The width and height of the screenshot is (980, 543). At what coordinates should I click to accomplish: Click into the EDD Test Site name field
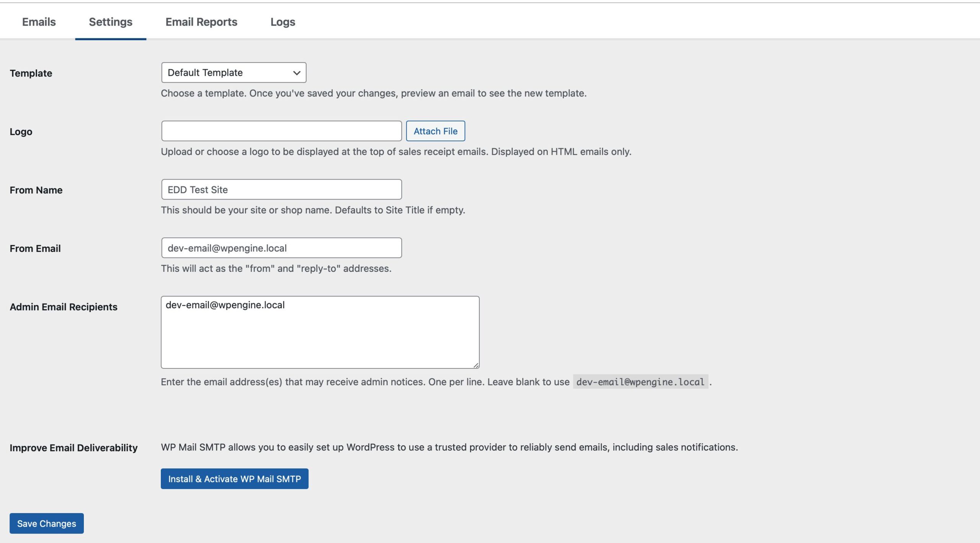(281, 190)
